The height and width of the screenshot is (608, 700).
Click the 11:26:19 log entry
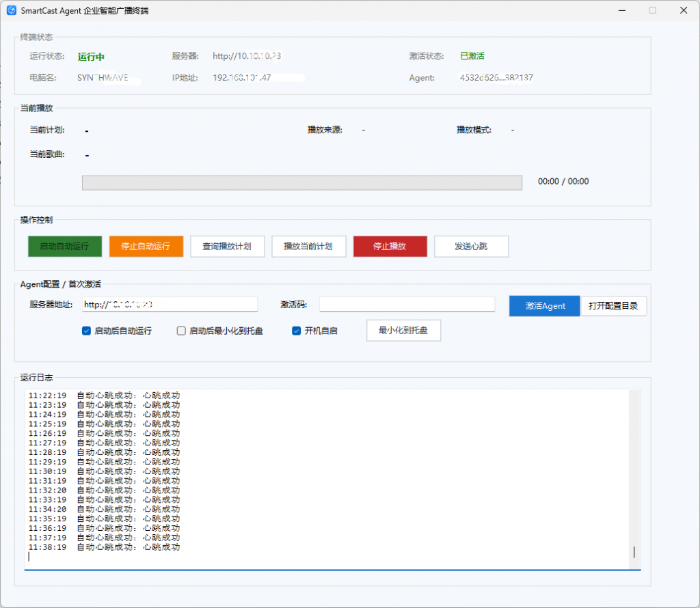click(105, 434)
